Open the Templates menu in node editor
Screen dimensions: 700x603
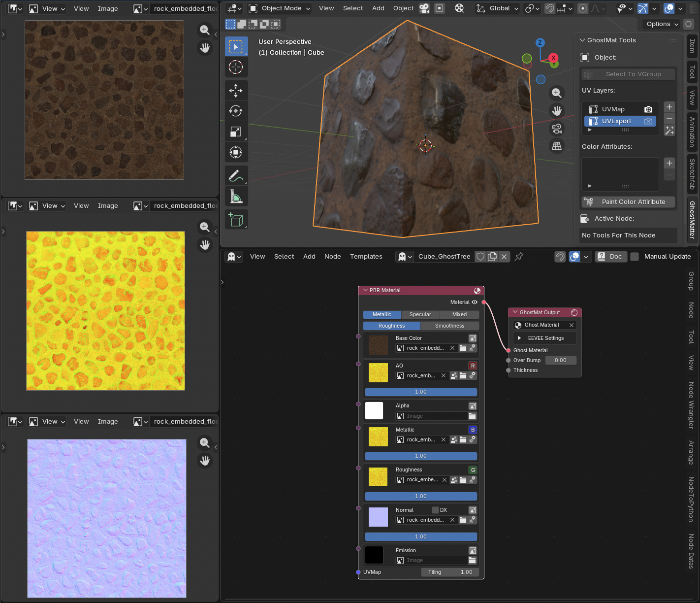coord(366,257)
